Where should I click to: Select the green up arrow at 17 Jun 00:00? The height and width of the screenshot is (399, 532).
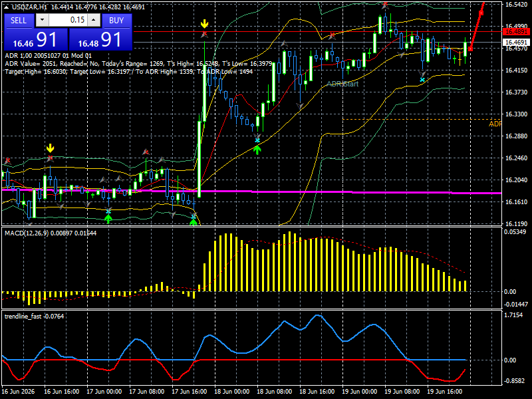[108, 219]
